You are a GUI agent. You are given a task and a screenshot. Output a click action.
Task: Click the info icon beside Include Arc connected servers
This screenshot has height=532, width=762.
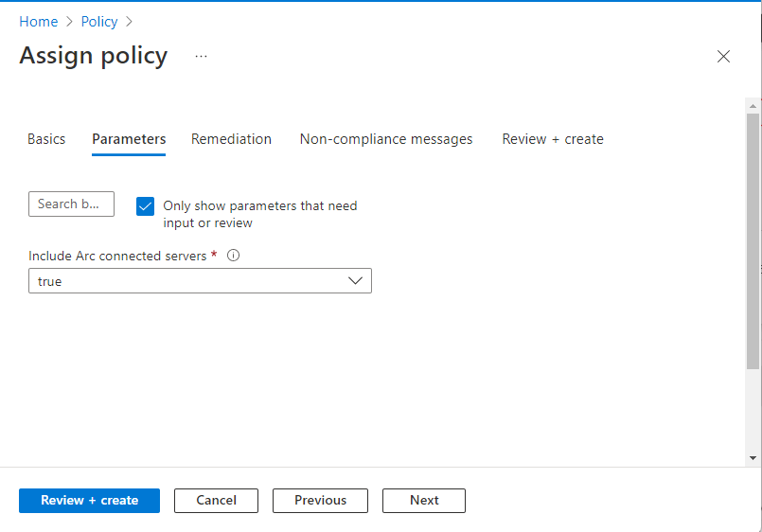coord(233,256)
